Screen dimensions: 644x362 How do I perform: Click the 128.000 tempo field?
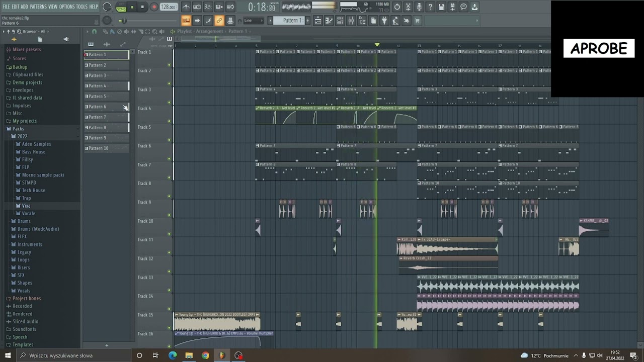[x=169, y=7]
